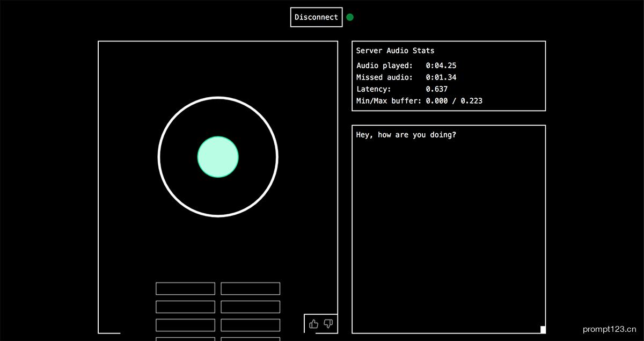Click the buffer value 0.000 / 0.223

(454, 101)
